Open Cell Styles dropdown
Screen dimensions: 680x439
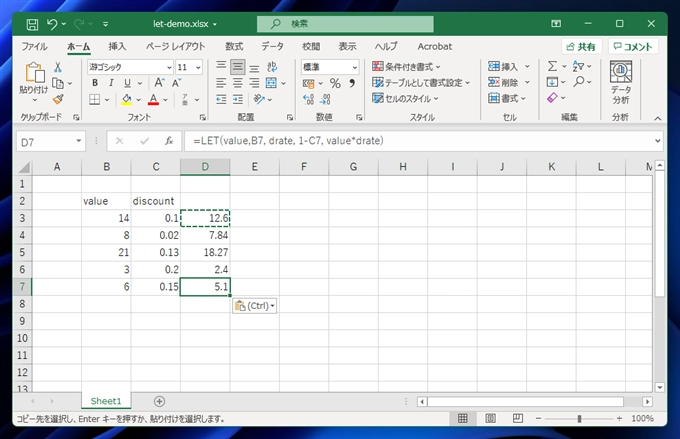pos(405,99)
